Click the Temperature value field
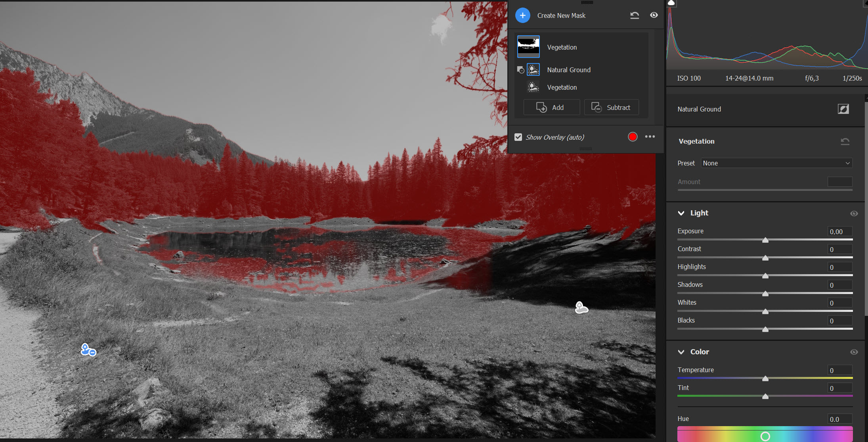Screen dimensions: 868x442 click(x=839, y=371)
